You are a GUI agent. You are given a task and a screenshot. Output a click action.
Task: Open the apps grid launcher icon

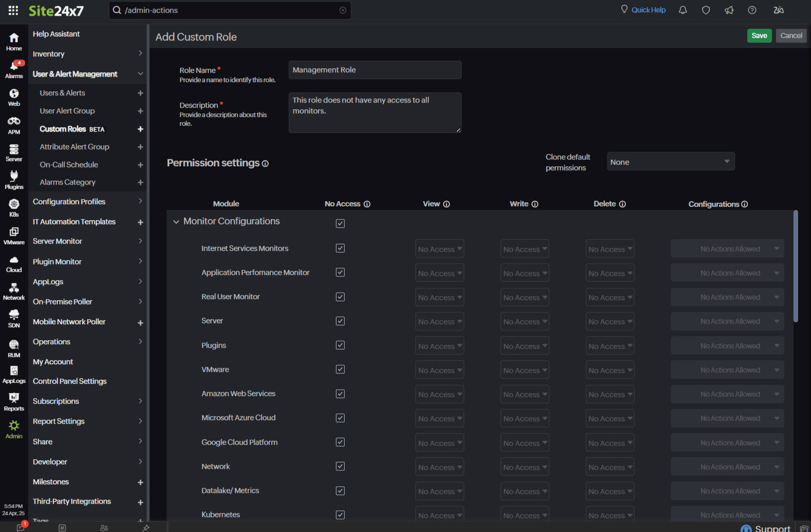point(13,10)
